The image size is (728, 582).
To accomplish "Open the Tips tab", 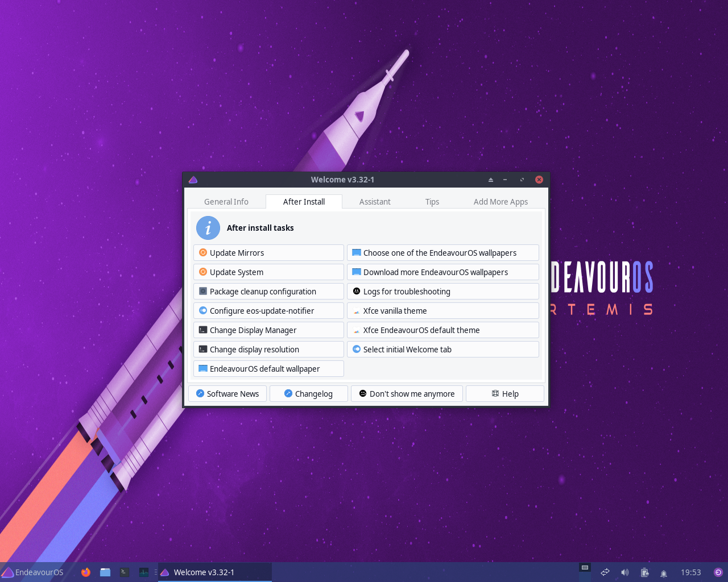I will 432,202.
